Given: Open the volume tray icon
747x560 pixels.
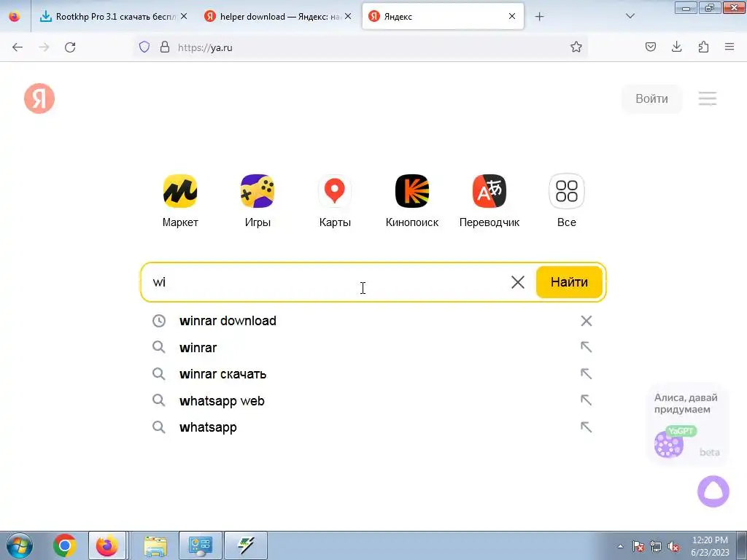Looking at the screenshot, I should (673, 546).
